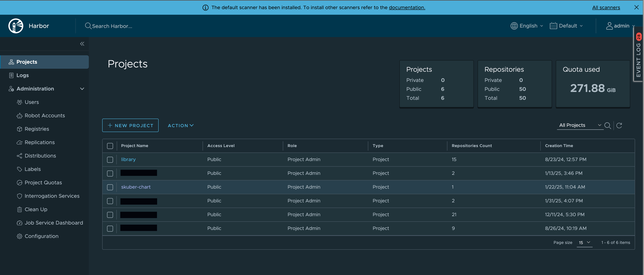Click the calendar icon next to Default
Screen dimensions: 644x275
(553, 26)
